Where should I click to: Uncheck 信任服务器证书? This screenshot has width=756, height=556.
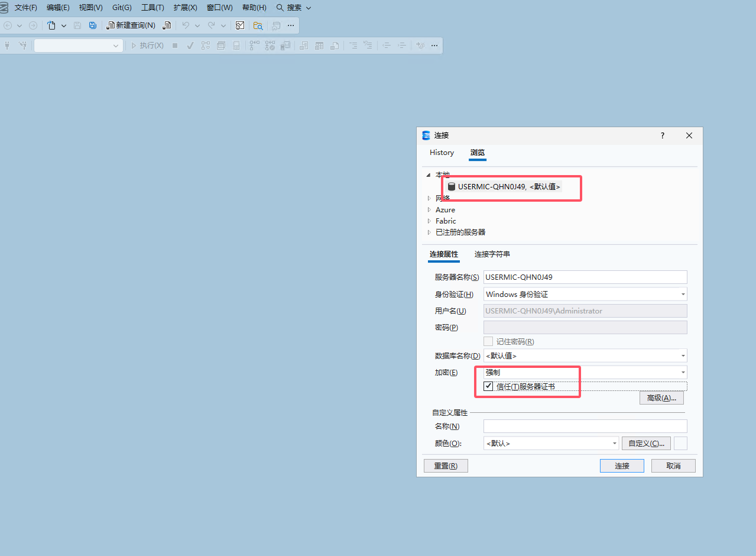pyautogui.click(x=488, y=386)
